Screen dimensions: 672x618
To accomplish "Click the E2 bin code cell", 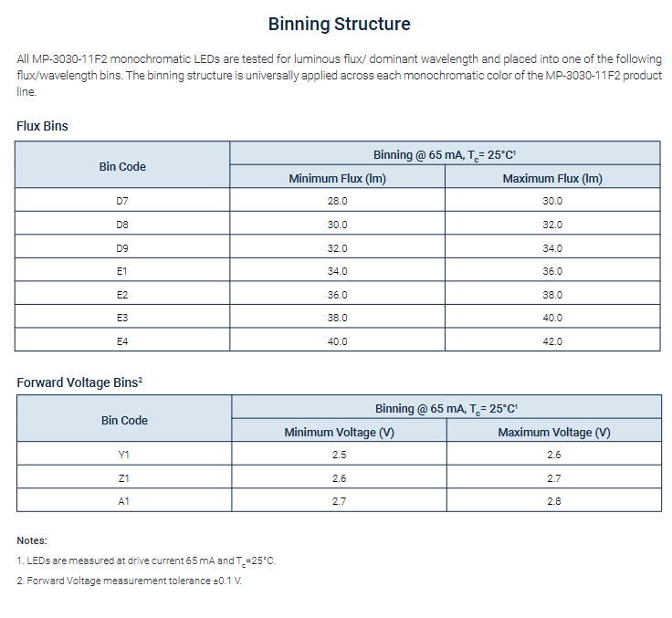I will tap(122, 295).
